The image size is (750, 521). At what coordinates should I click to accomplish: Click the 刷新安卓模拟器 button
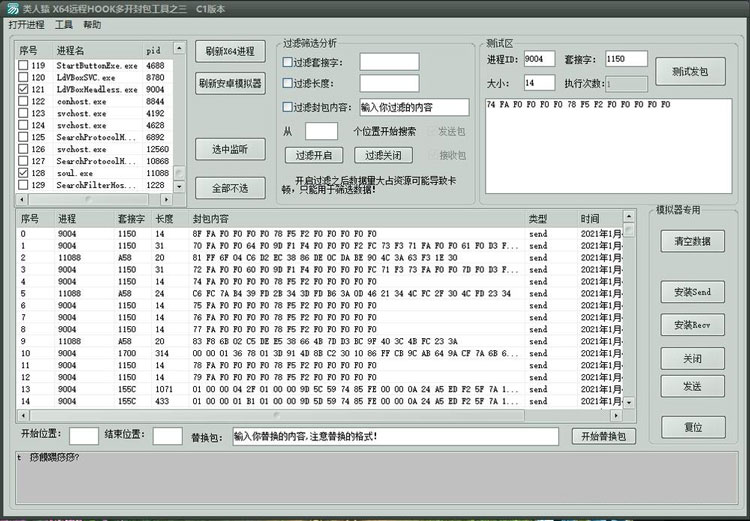tap(230, 83)
